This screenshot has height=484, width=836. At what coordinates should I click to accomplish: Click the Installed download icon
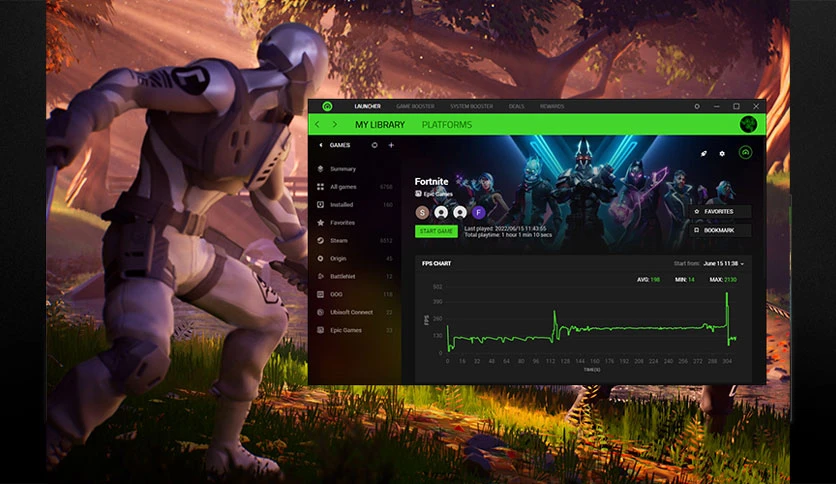[x=320, y=205]
